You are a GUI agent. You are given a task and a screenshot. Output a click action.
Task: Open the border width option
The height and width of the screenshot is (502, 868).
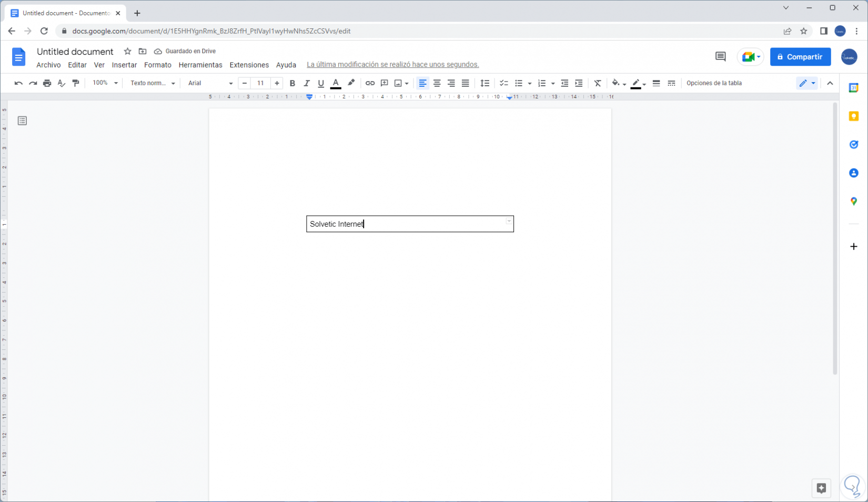pyautogui.click(x=656, y=83)
